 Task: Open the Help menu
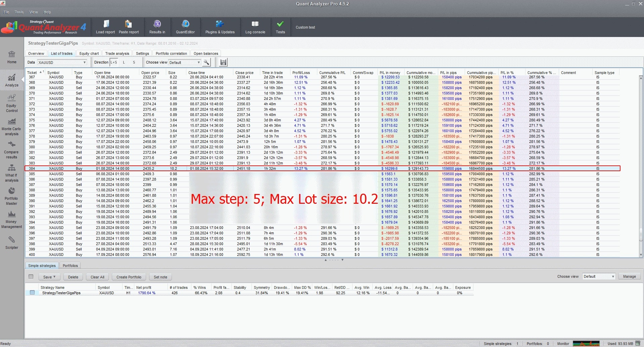[47, 12]
